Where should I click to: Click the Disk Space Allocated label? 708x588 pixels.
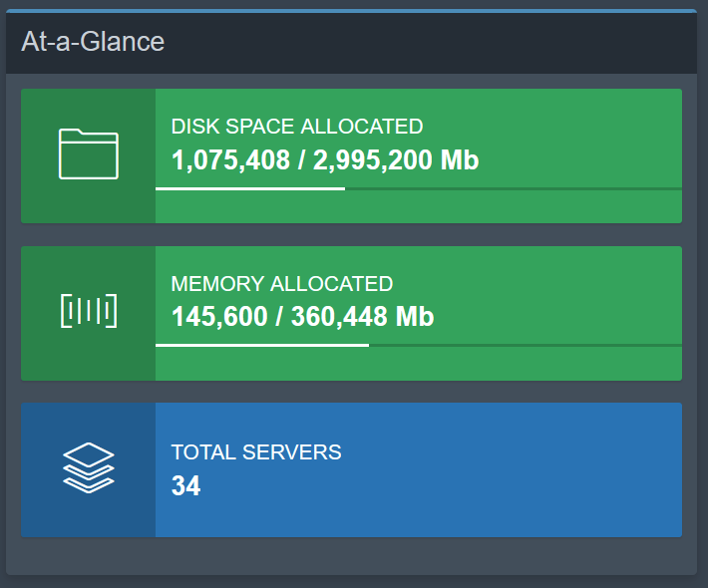(296, 127)
